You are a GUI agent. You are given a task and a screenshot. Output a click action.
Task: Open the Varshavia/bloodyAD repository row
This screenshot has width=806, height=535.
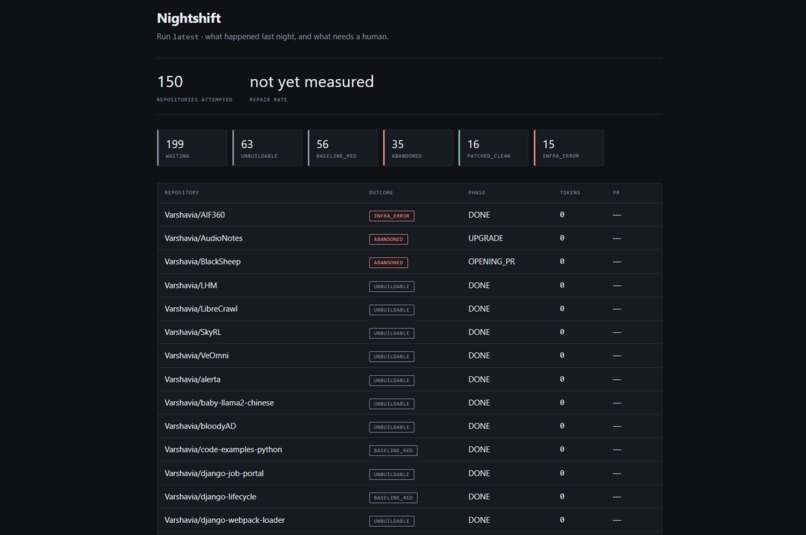409,426
